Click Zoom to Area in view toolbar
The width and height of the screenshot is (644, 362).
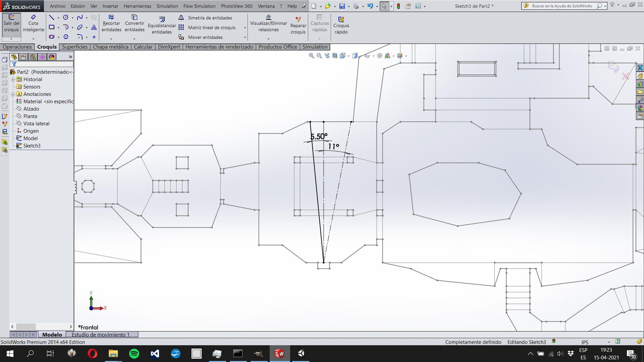click(x=319, y=56)
